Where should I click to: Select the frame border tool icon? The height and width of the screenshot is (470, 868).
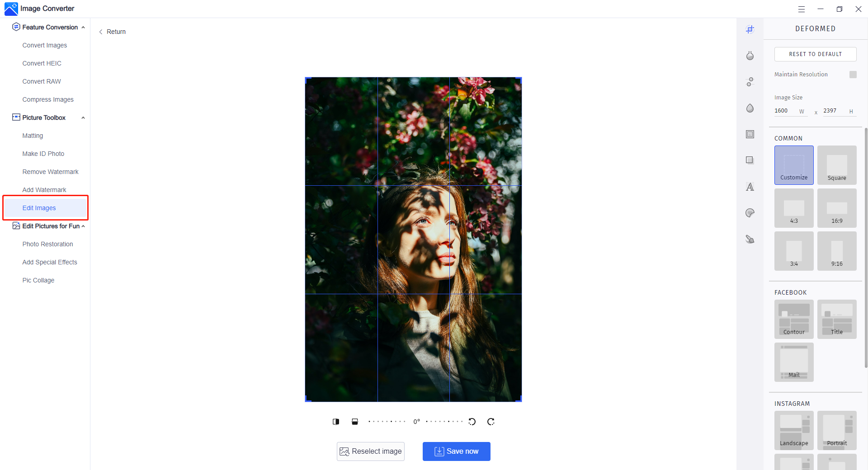coord(750,134)
